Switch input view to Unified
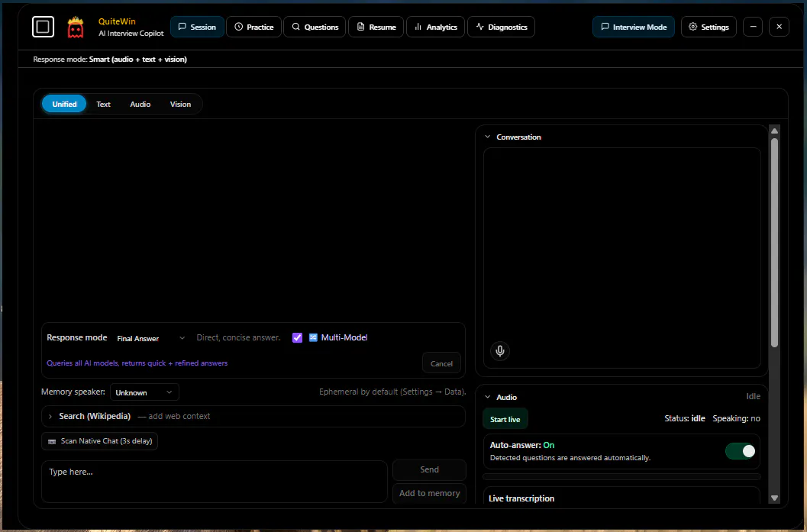The height and width of the screenshot is (532, 807). coord(64,104)
